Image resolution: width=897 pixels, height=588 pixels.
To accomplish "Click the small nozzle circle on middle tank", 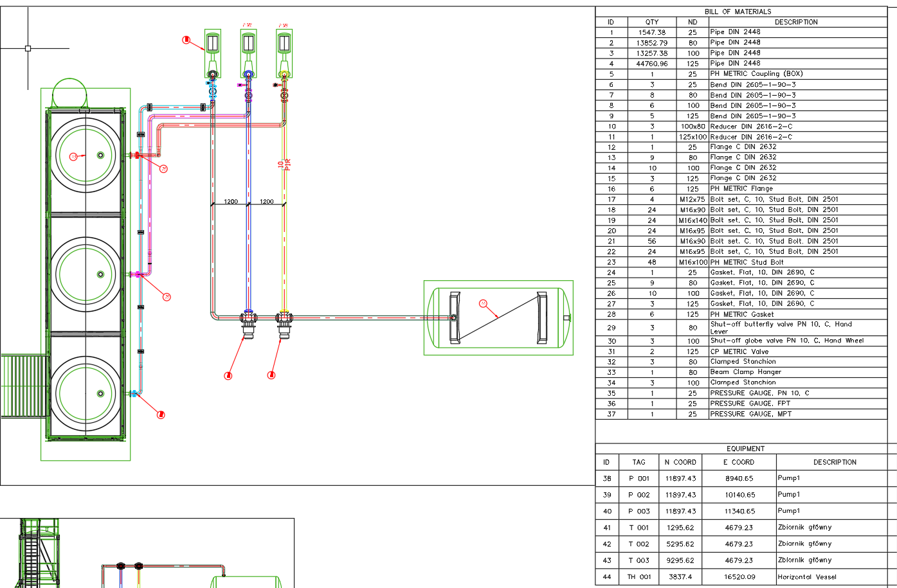I will coord(100,274).
